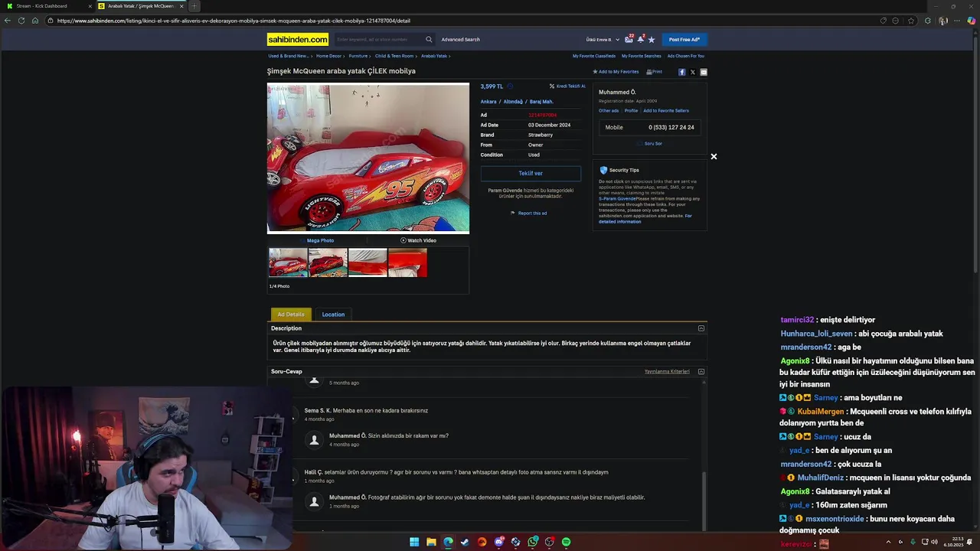Click Watch Video
Screen dimensions: 980x551
418,240
